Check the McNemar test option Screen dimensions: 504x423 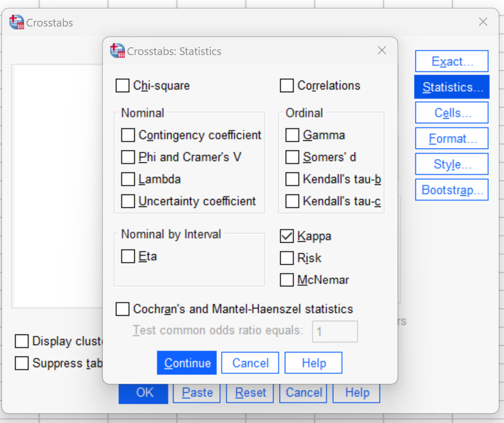pos(286,280)
